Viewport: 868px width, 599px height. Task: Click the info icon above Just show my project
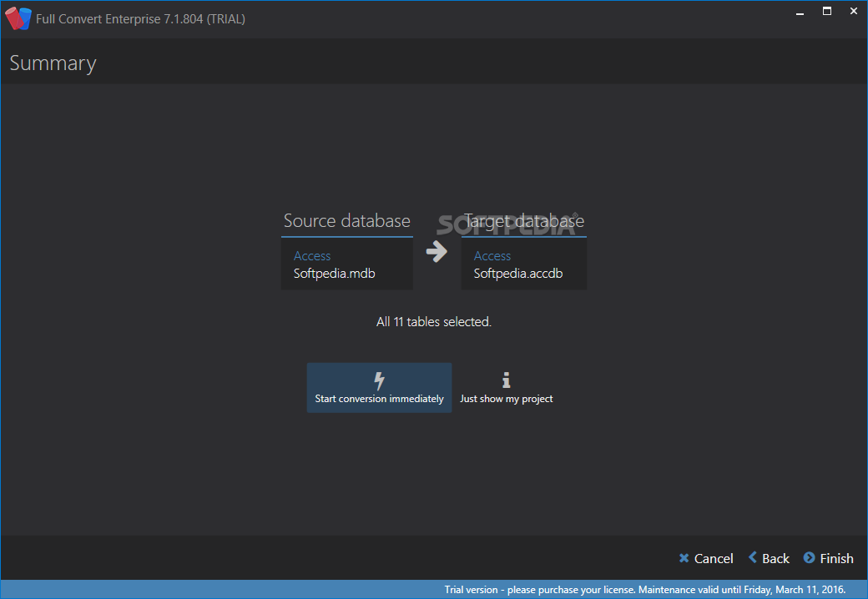[506, 380]
